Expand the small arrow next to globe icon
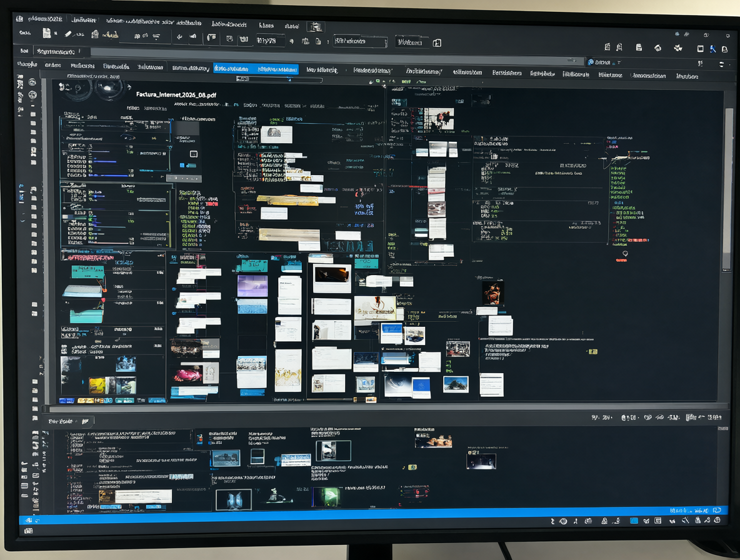740x560 pixels. (619, 62)
